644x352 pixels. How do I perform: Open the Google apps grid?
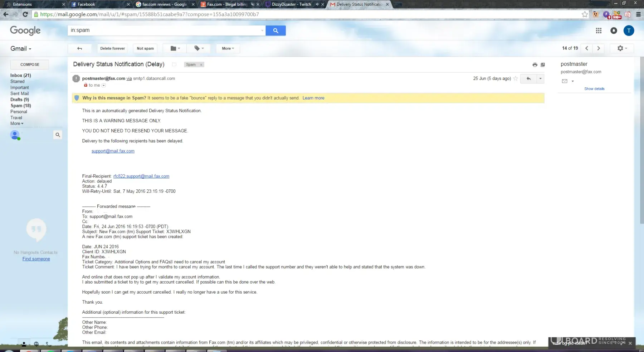coord(599,31)
